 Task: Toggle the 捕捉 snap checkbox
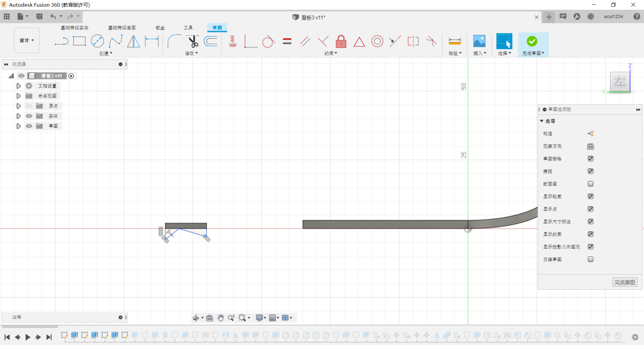[x=591, y=171]
